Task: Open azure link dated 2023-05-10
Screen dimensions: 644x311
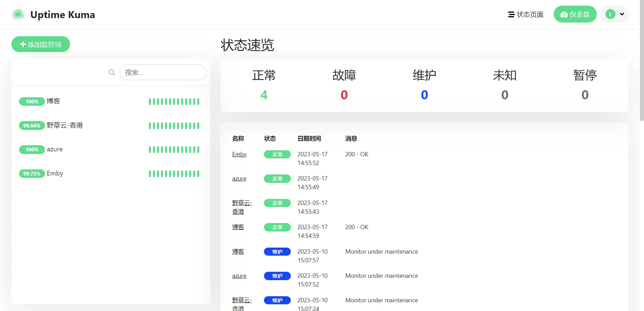Action: click(x=239, y=276)
